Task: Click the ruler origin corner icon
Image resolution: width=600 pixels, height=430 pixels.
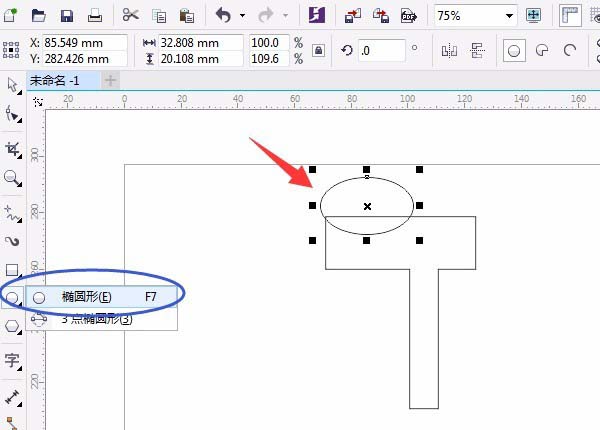Action: 38,102
